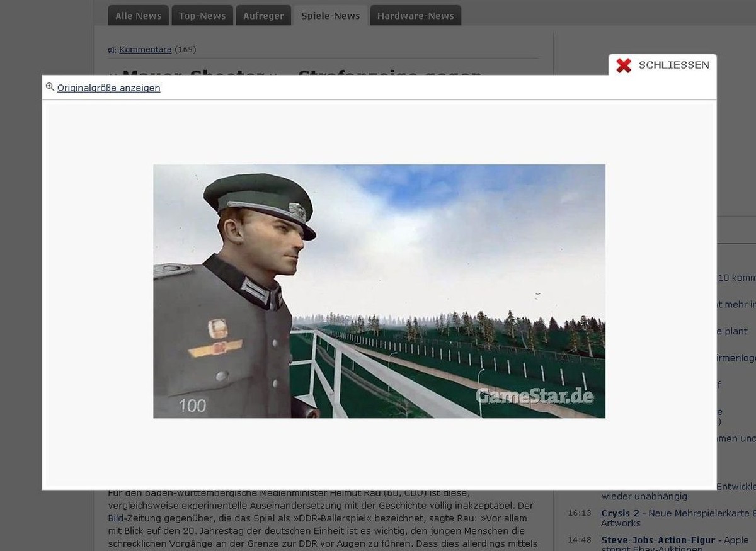Click the red X close icon
The height and width of the screenshot is (551, 756).
coord(624,65)
